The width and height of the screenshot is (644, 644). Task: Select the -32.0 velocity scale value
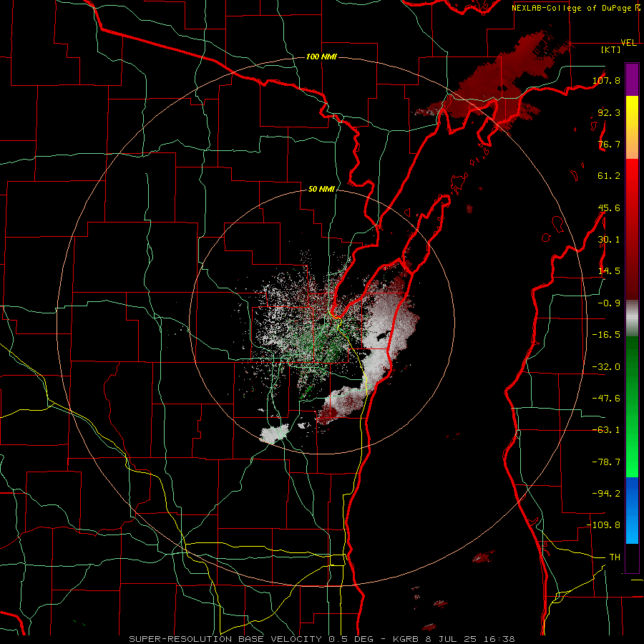[x=607, y=367]
